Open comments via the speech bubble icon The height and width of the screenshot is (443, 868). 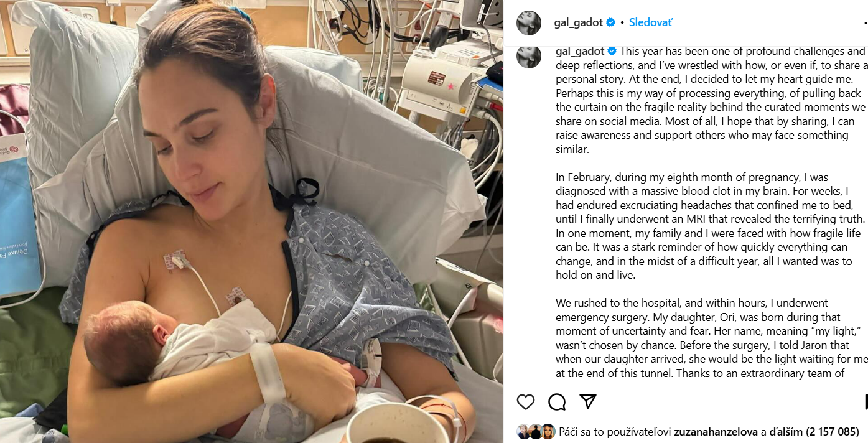(557, 402)
